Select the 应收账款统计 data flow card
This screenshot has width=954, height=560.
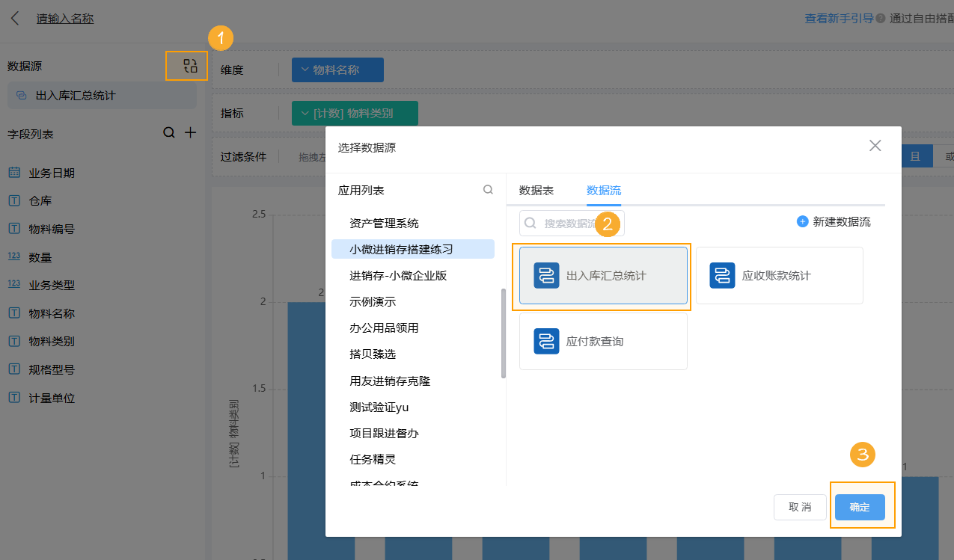tap(779, 276)
